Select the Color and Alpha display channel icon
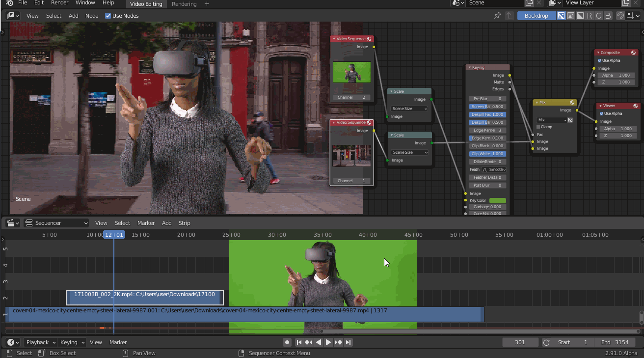The height and width of the screenshot is (358, 644). coord(561,16)
